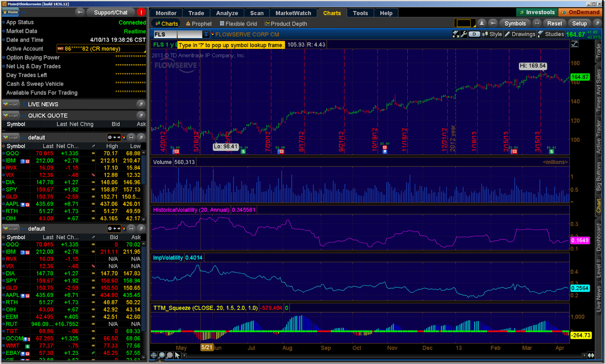This screenshot has height=364, width=605.
Task: Open the Times And Sales side tab
Action: 599,90
